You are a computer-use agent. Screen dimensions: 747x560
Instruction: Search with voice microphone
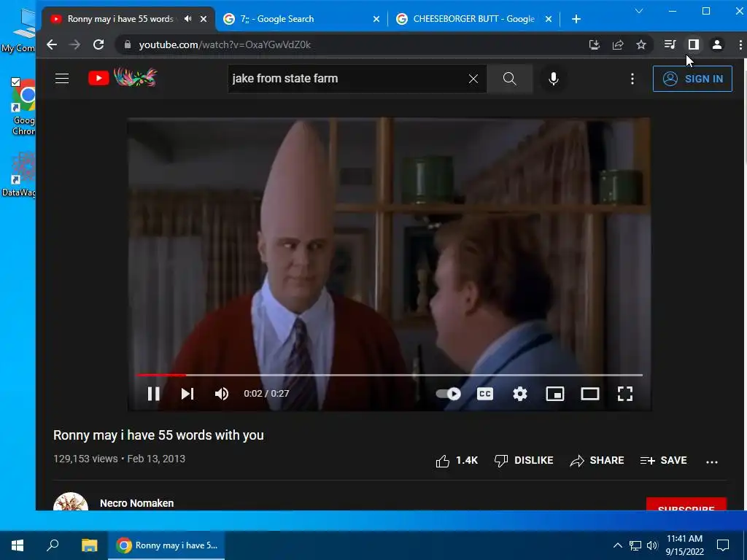553,79
